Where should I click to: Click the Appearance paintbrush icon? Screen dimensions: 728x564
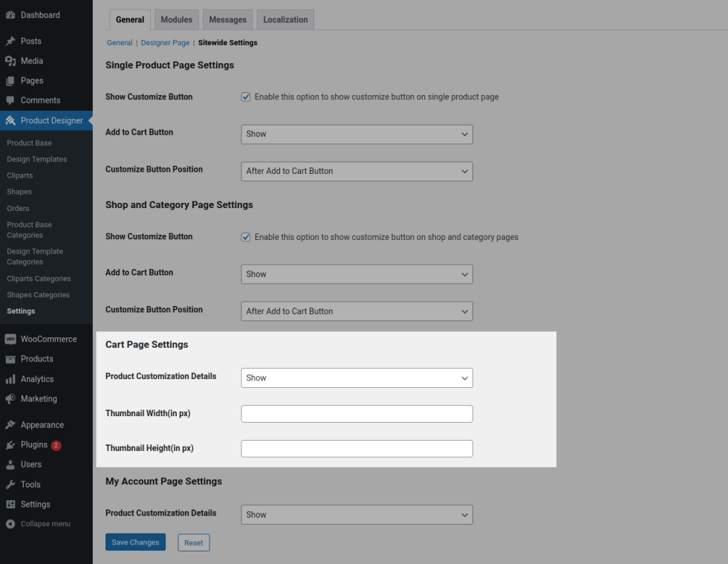10,425
